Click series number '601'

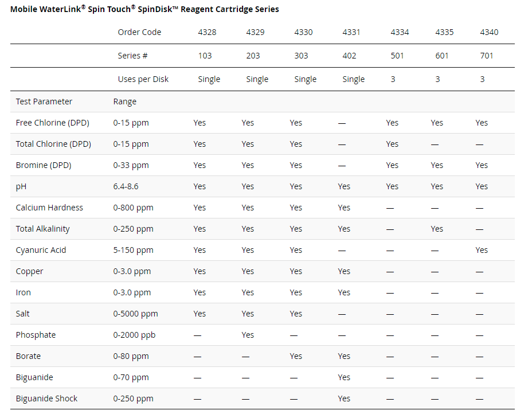pyautogui.click(x=442, y=56)
